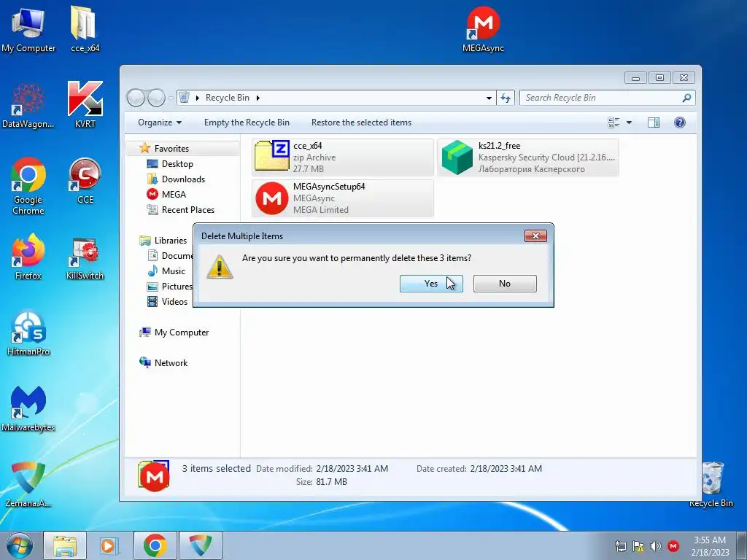Viewport: 747px width, 560px height.
Task: Click the search magnifier icon
Action: click(x=686, y=98)
